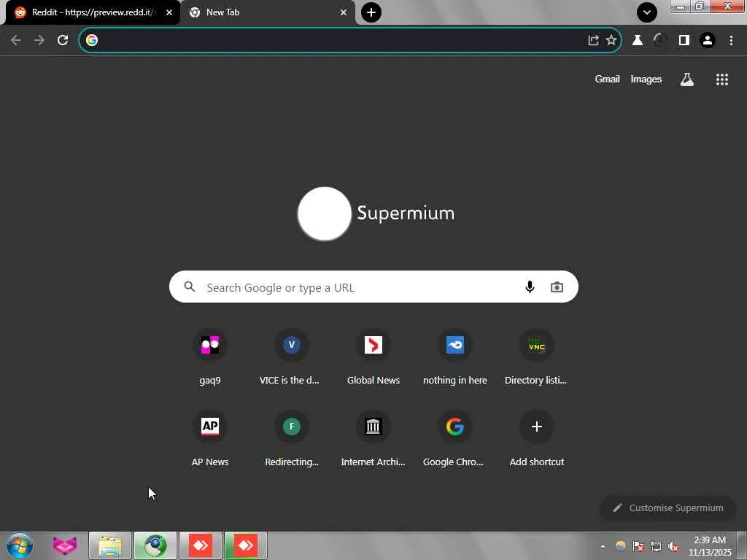Screen dimensions: 747x560
Task: Open the nothing in here shortcut
Action: tap(455, 357)
